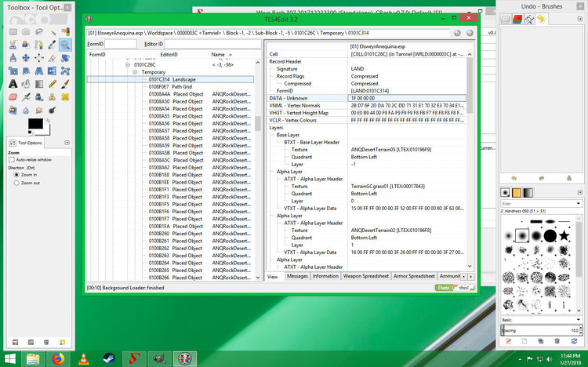Open the brush filter dropdown arrow
Image resolution: width=588 pixels, height=367 pixels.
click(579, 203)
